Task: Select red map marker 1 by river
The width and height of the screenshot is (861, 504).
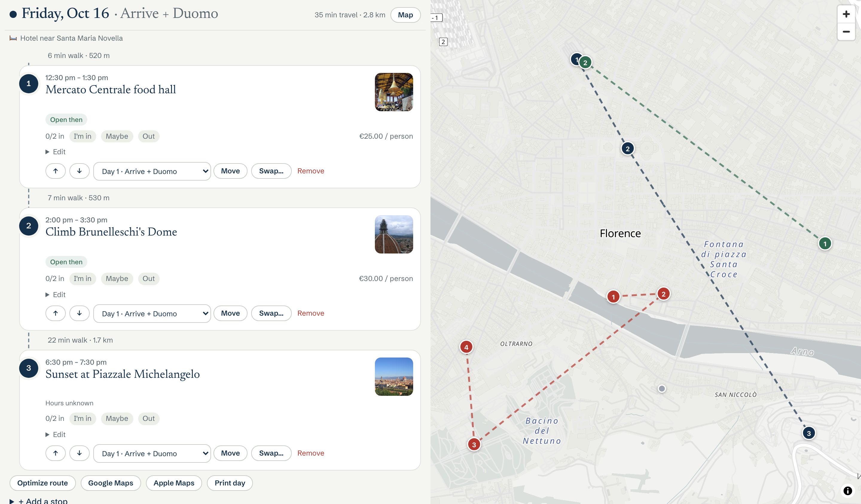Action: pyautogui.click(x=613, y=297)
